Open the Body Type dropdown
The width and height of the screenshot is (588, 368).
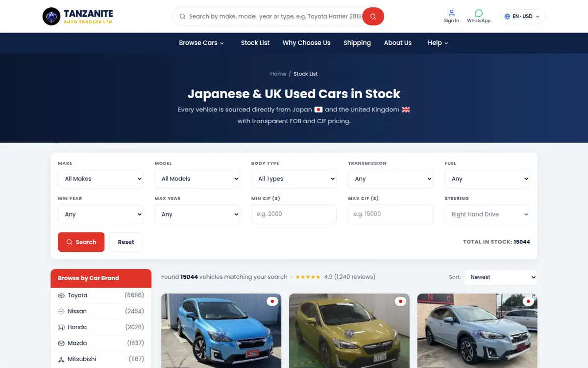coord(294,179)
